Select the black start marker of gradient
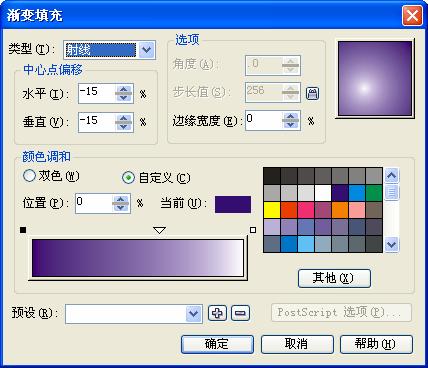Viewport: 428px width, 368px height. [x=23, y=230]
